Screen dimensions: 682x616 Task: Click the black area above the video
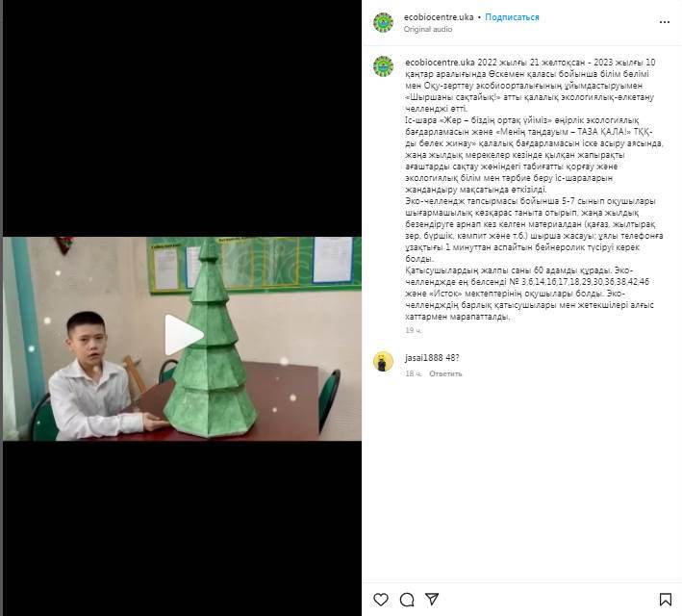click(182, 118)
